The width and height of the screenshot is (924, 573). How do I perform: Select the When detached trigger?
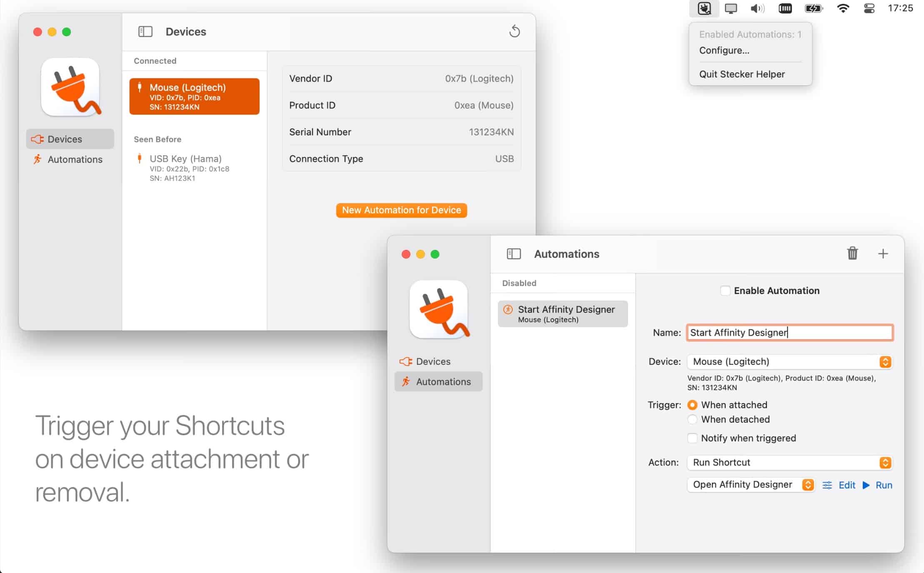click(692, 419)
